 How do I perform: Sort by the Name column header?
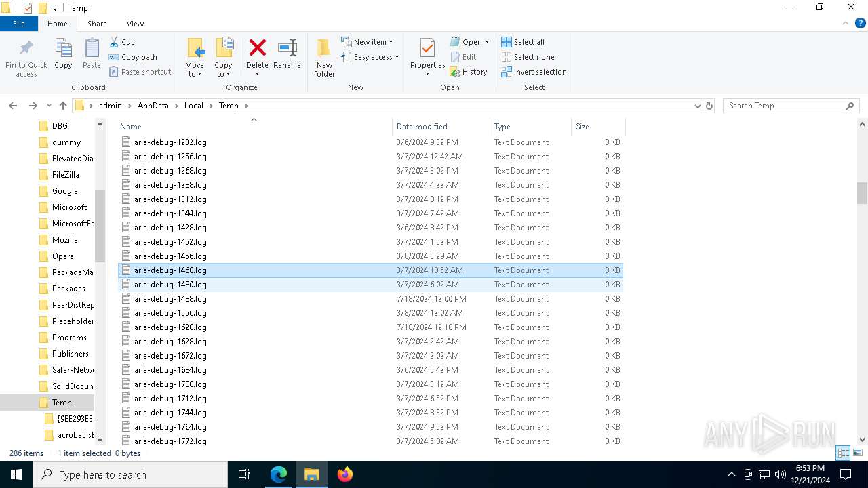pos(254,127)
